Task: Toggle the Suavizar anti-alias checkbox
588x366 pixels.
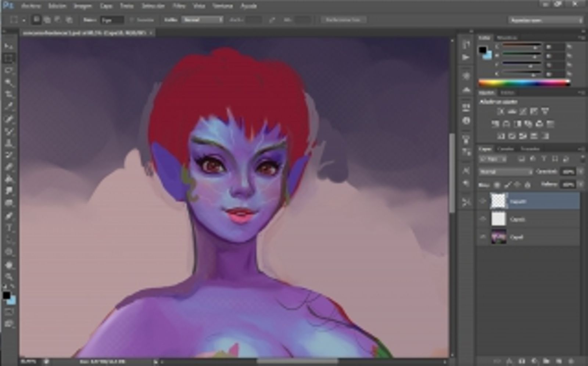Action: pyautogui.click(x=132, y=20)
